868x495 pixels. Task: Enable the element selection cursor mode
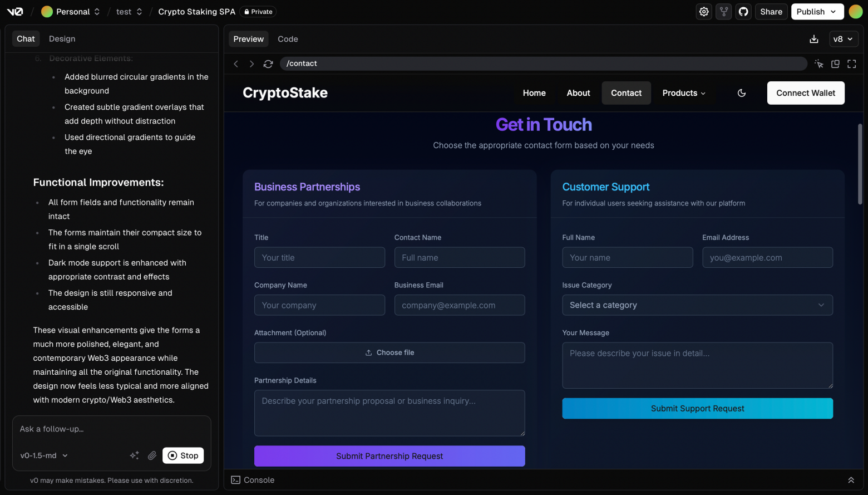819,63
